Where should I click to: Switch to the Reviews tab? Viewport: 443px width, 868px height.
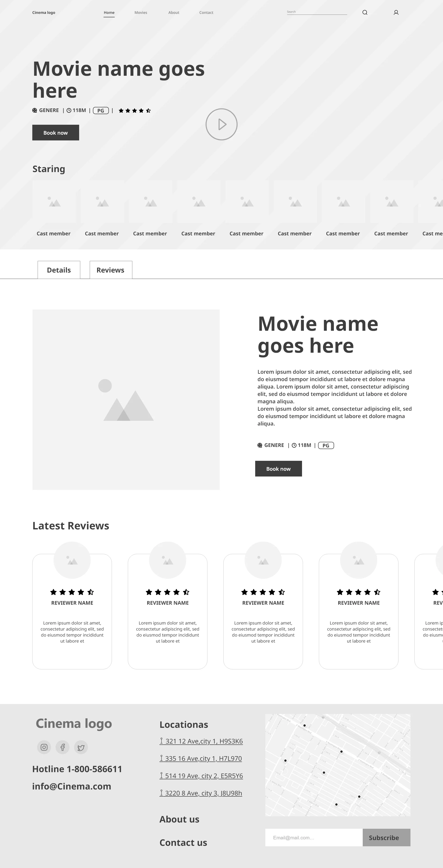pyautogui.click(x=111, y=270)
